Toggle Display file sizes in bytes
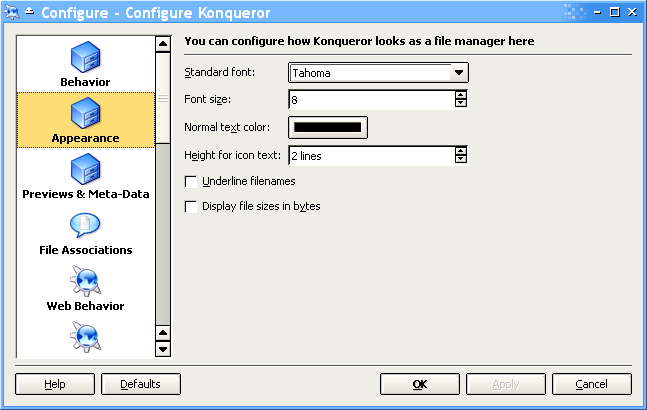Viewport: 647px width, 410px height. click(x=191, y=207)
